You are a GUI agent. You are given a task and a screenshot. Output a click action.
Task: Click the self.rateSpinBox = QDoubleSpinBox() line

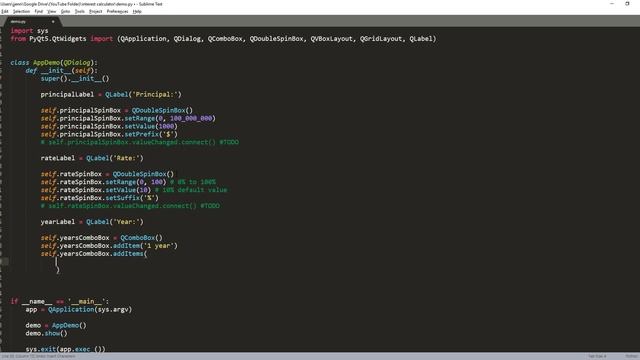[x=107, y=174]
